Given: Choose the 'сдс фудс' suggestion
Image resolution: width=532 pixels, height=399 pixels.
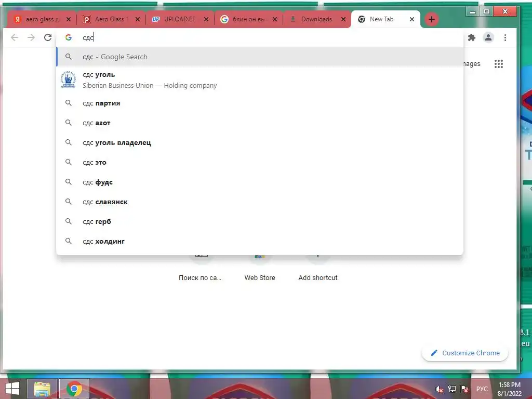Looking at the screenshot, I should (x=260, y=182).
